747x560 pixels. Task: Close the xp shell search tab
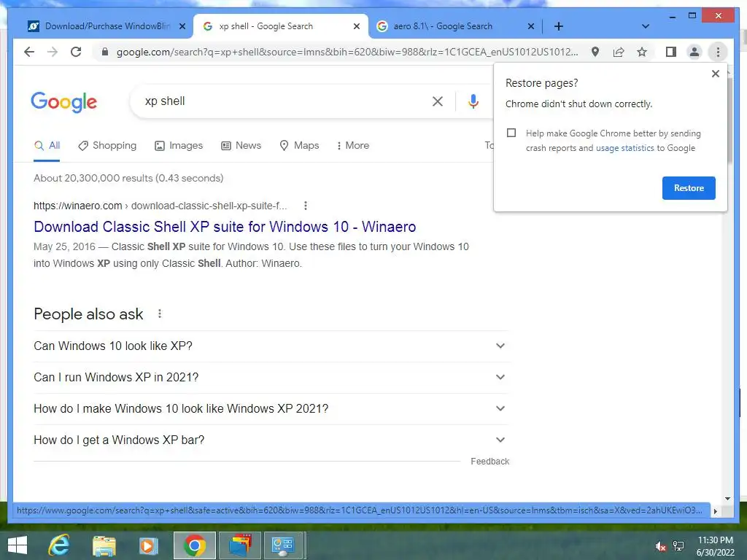coord(356,26)
